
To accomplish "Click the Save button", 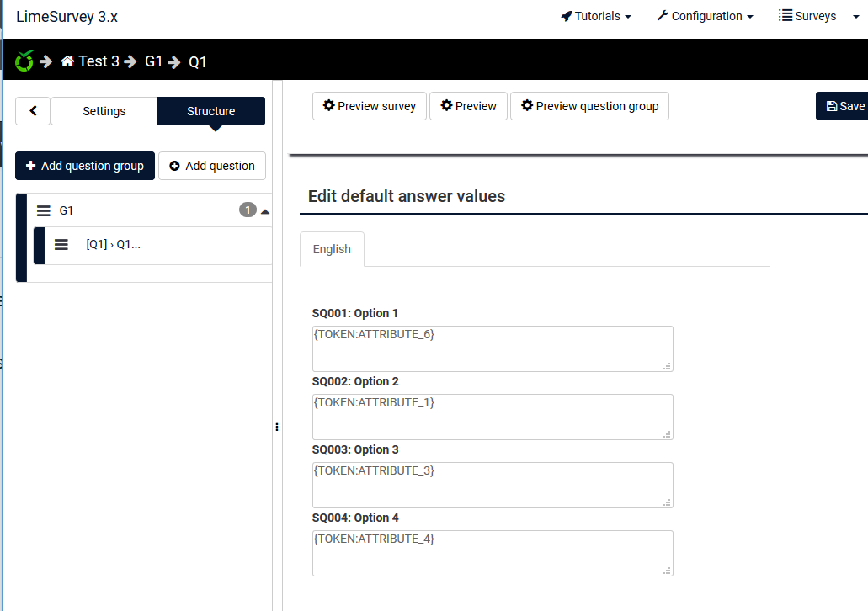I will (844, 106).
